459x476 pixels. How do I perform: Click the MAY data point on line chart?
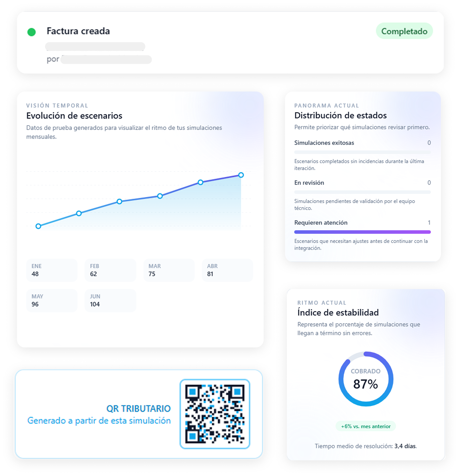200,182
